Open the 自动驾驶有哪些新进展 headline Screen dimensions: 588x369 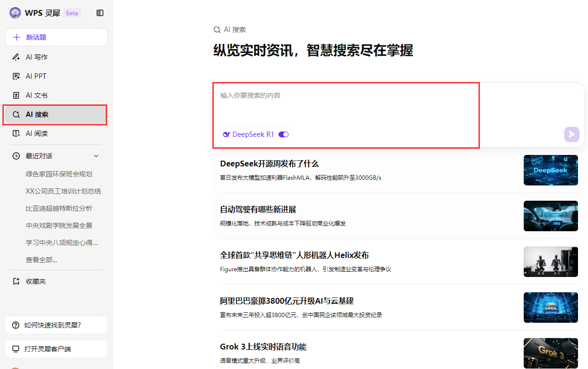point(258,210)
